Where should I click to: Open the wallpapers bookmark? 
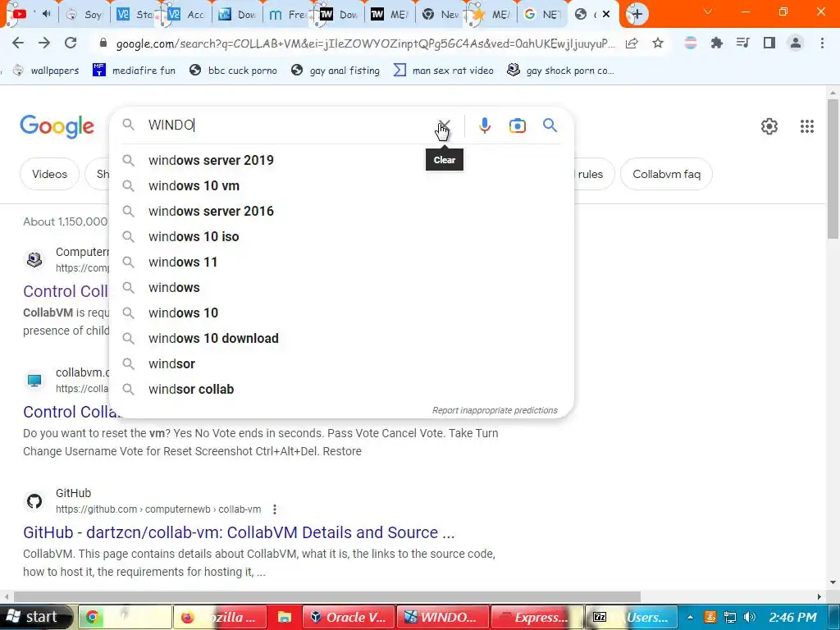[x=46, y=71]
